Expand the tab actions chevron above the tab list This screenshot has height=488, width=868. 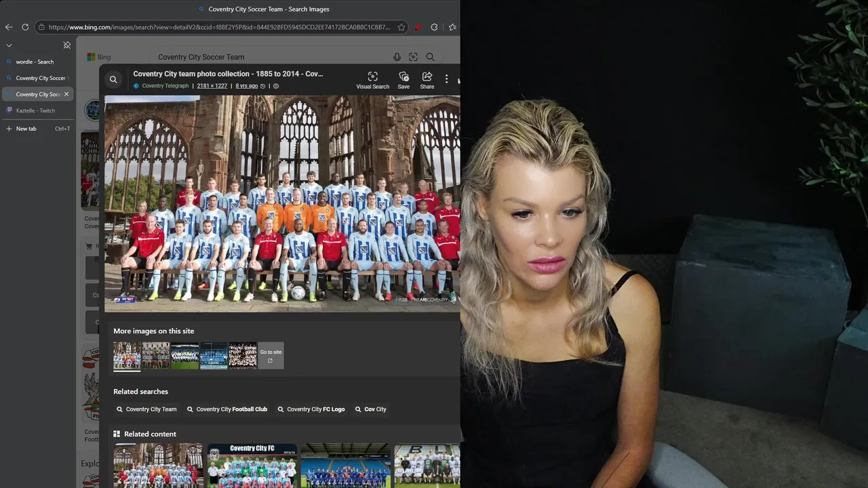click(9, 45)
